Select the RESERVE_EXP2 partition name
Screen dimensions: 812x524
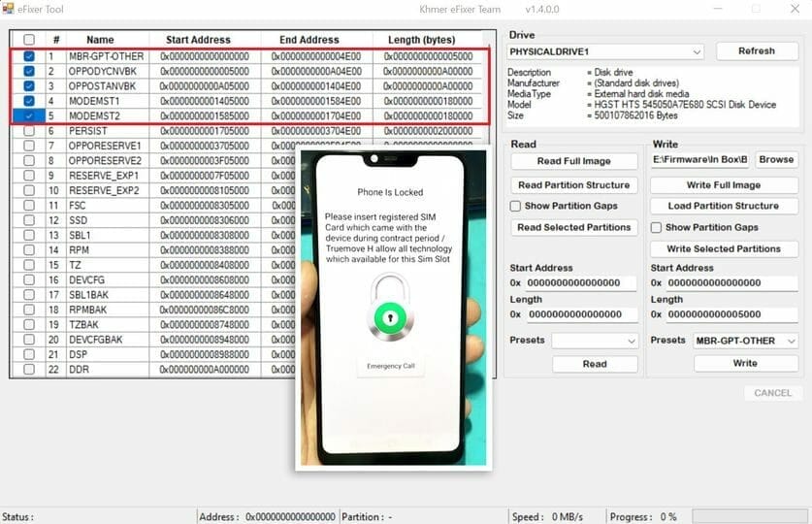(x=104, y=190)
